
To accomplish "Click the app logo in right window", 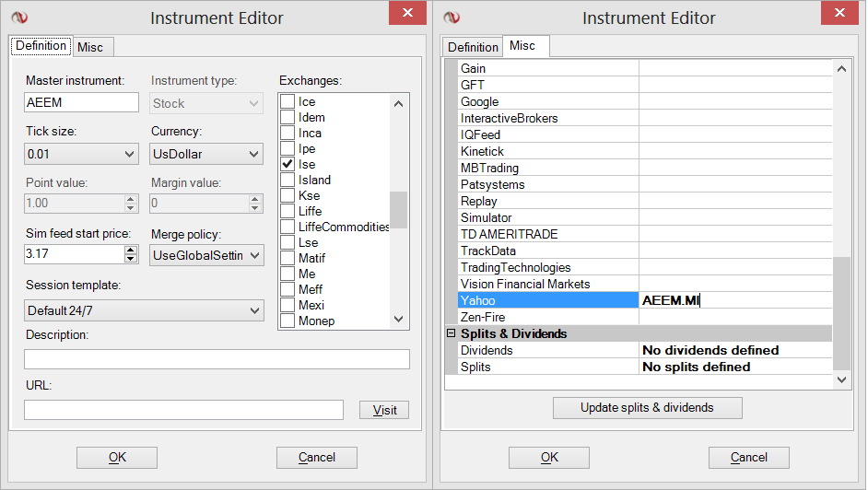I will 452,18.
